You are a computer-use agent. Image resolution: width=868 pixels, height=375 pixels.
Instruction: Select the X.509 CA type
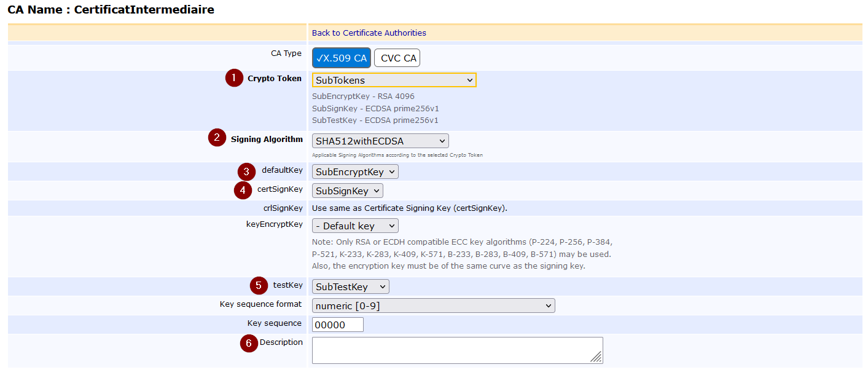pyautogui.click(x=341, y=58)
